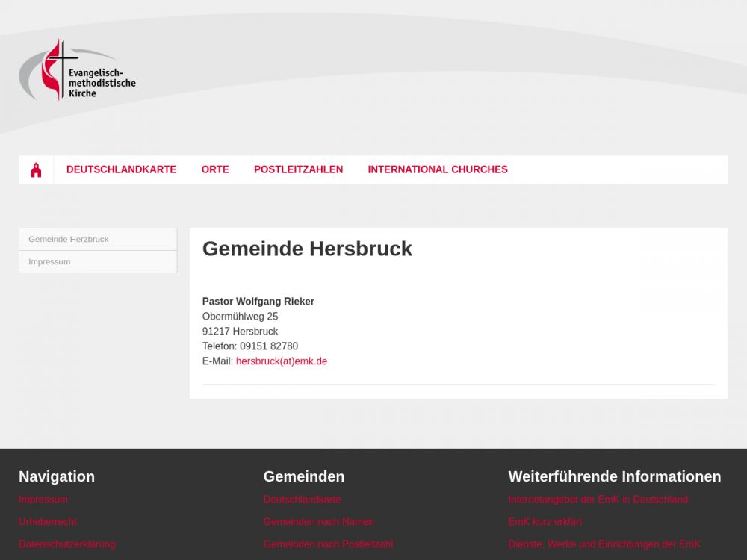This screenshot has height=560, width=747.
Task: Click the church home icon in navbar
Action: [x=36, y=170]
